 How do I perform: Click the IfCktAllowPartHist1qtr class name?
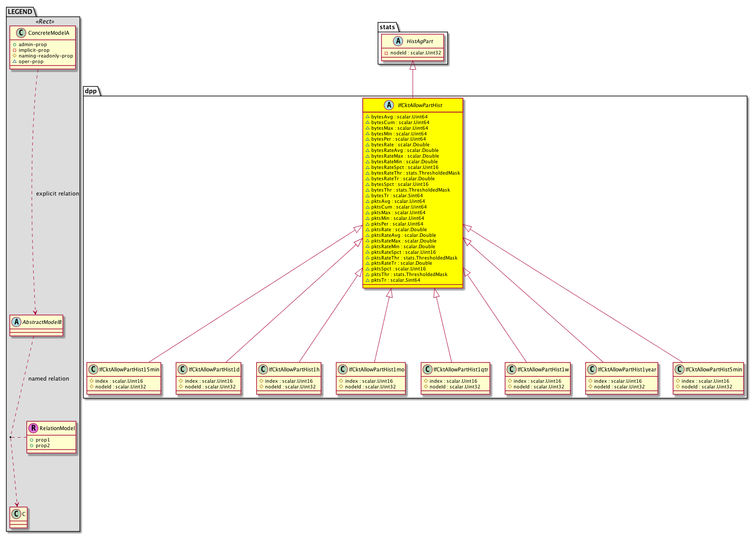coord(460,370)
